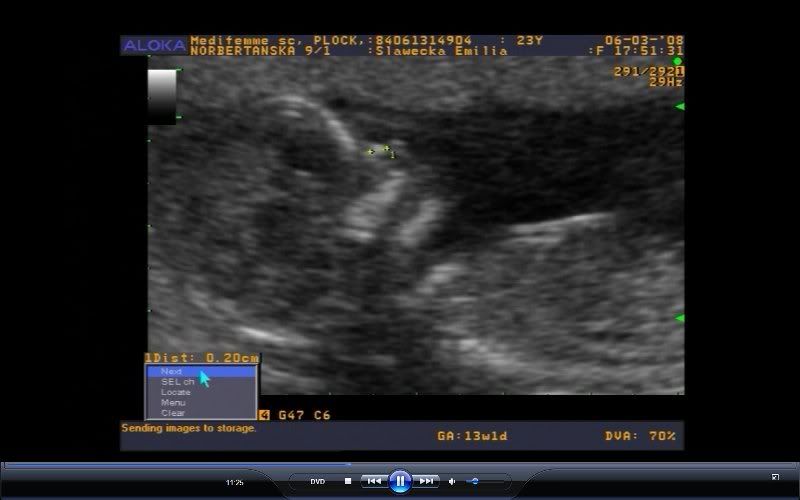Click the patient age 23Y text
The height and width of the screenshot is (500, 800).
pos(530,40)
